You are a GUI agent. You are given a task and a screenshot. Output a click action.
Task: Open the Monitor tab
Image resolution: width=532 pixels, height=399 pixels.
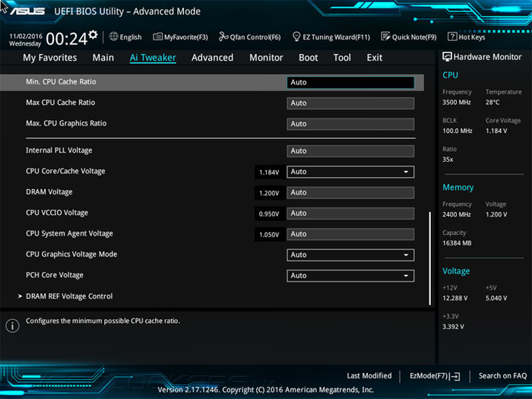pyautogui.click(x=266, y=58)
